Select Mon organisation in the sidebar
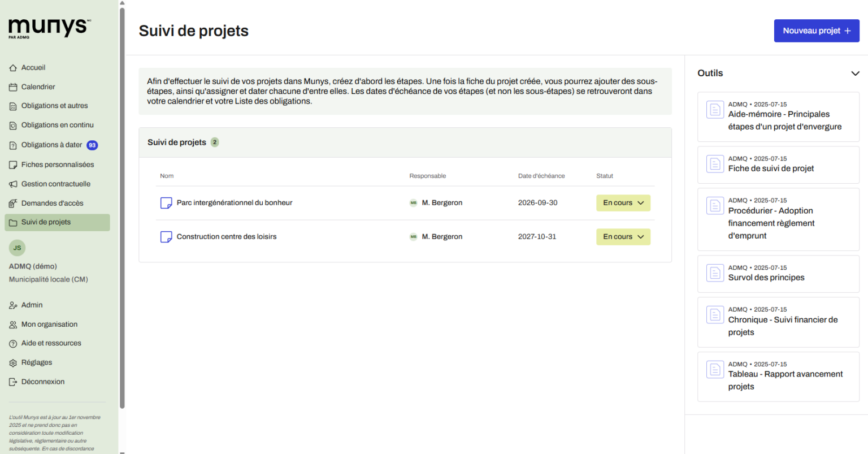Screen dimensions: 868x454 point(49,325)
